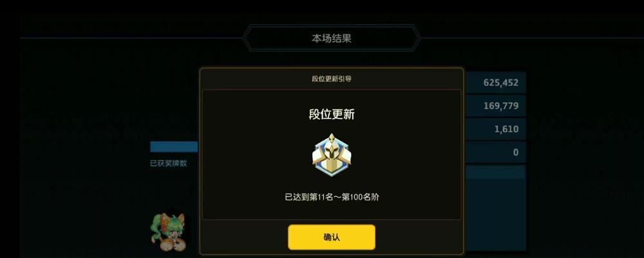Select the green-haired cat character sprite
The height and width of the screenshot is (258, 644).
click(x=168, y=232)
